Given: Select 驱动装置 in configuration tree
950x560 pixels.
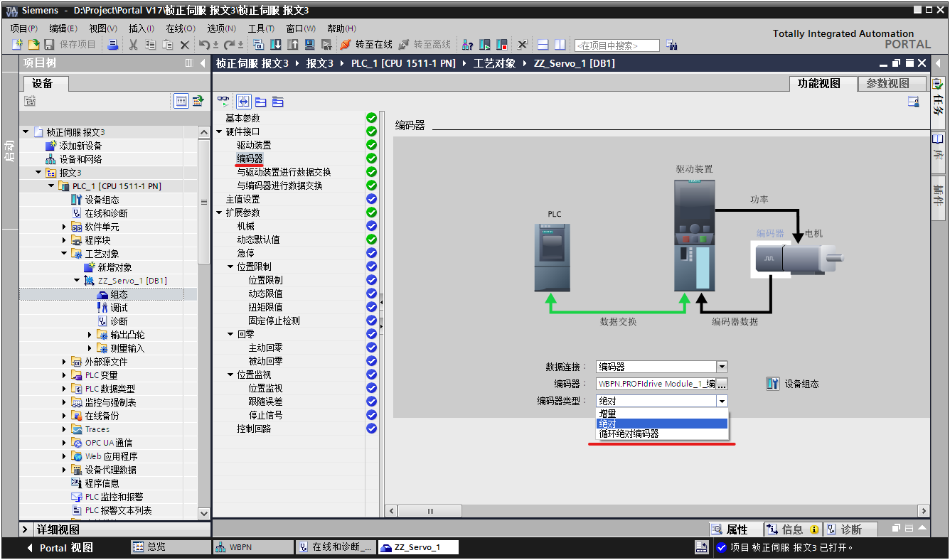Looking at the screenshot, I should 254,145.
